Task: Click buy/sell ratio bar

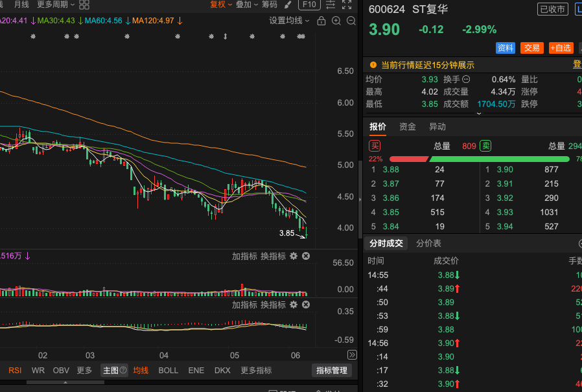Action: [479, 159]
